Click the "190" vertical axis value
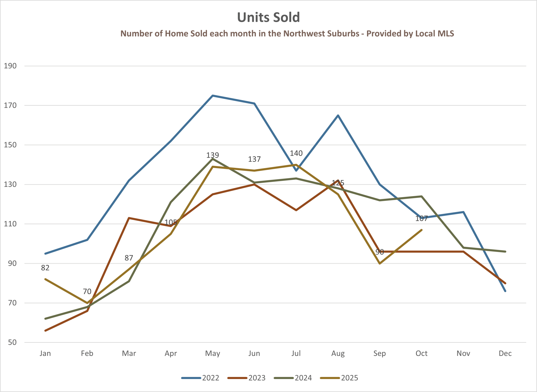This screenshot has height=392, width=537. (10, 66)
